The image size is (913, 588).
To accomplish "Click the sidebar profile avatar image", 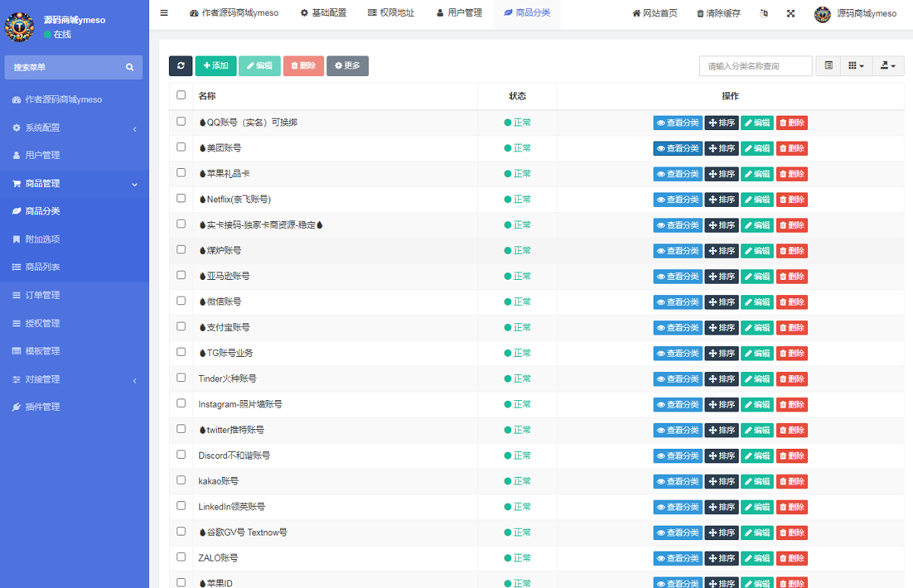I will point(19,27).
